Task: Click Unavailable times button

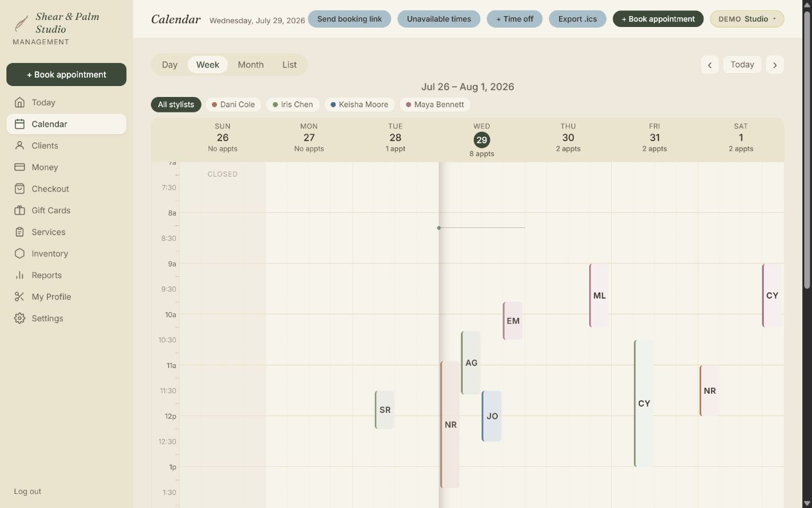Action: click(x=438, y=19)
